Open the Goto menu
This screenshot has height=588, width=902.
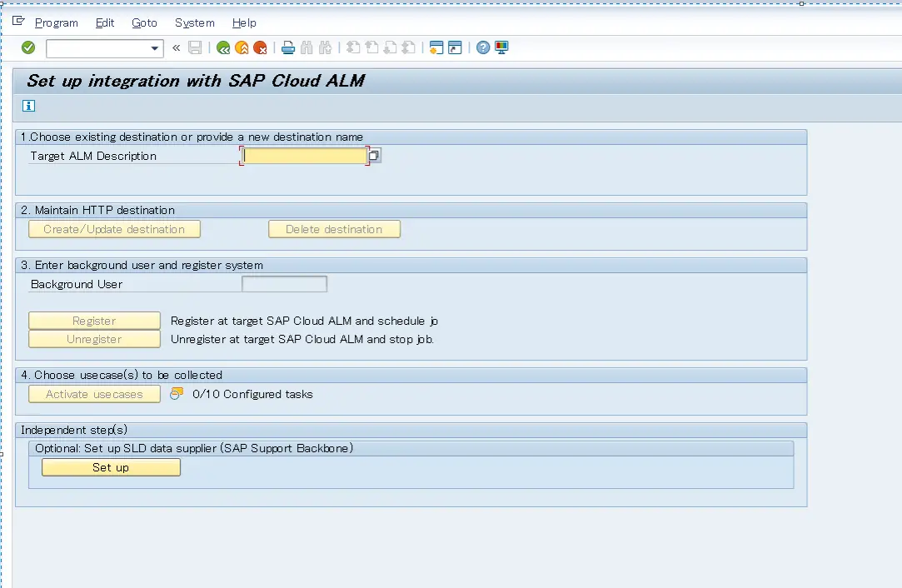coord(144,23)
